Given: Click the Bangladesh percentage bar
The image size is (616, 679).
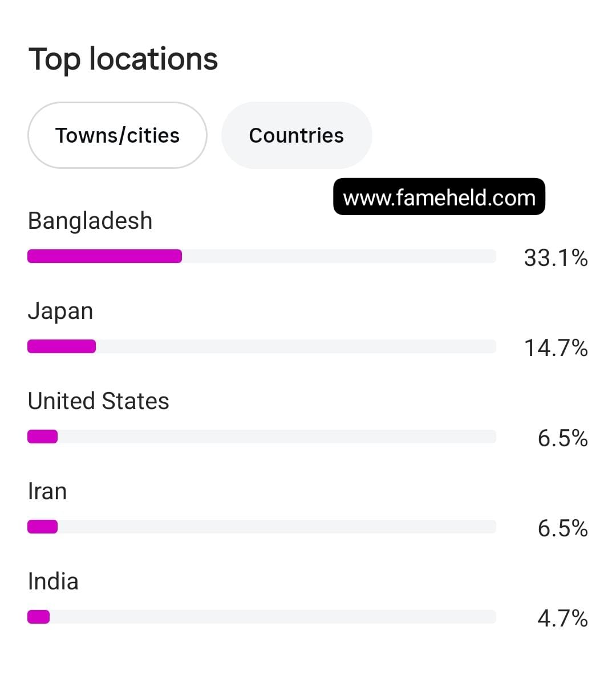Looking at the screenshot, I should (x=261, y=256).
